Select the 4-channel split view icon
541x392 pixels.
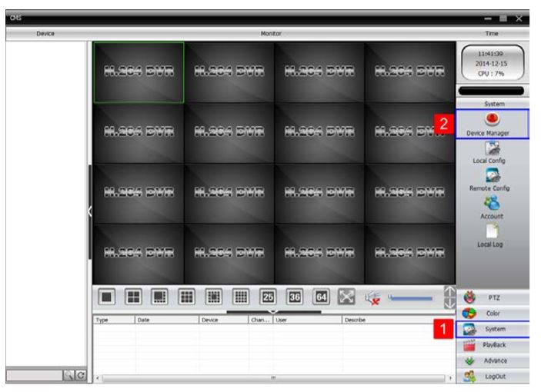[x=133, y=297]
